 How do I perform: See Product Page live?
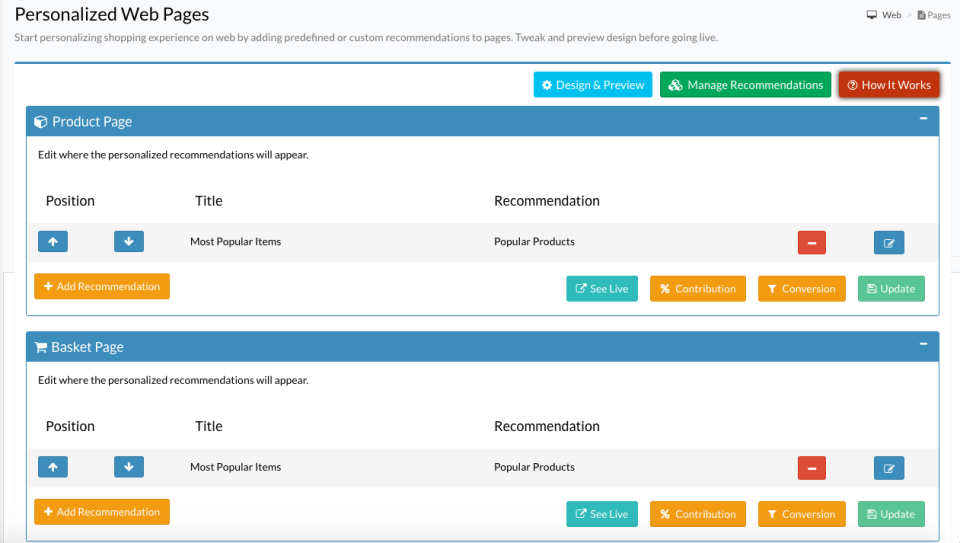pos(602,289)
